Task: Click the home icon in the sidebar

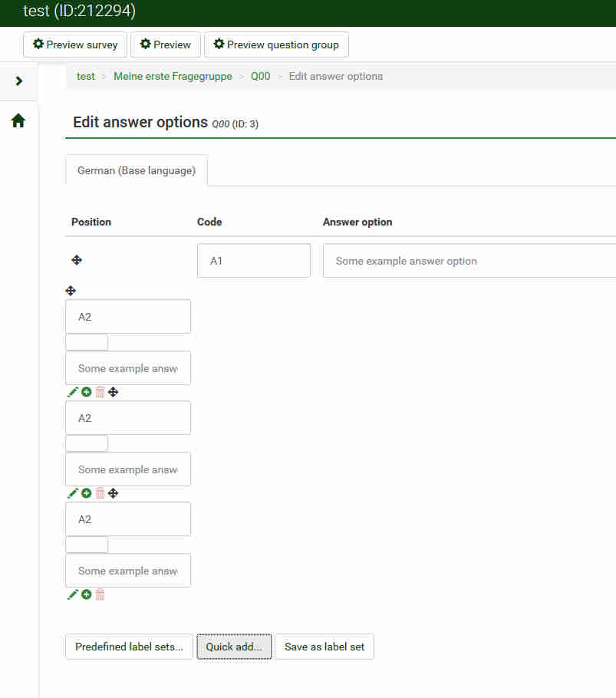Action: (18, 120)
